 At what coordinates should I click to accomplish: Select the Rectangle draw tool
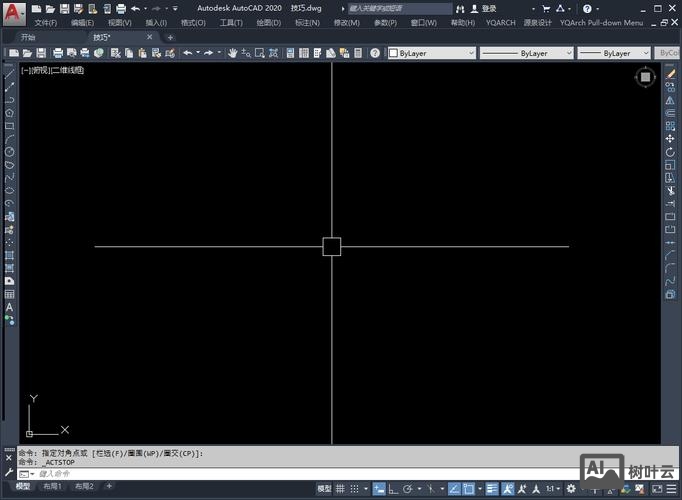point(10,126)
